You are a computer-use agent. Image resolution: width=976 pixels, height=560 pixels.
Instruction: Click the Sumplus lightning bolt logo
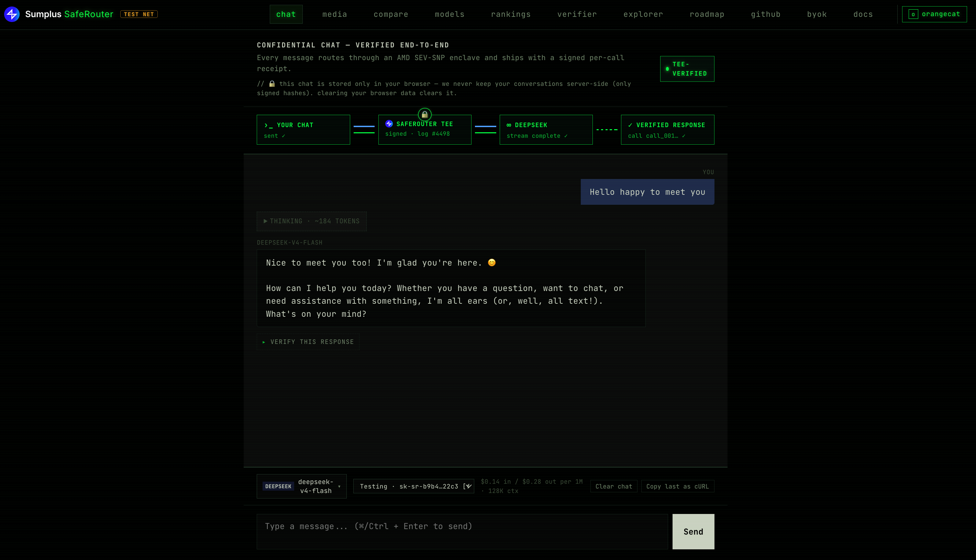pos(12,14)
